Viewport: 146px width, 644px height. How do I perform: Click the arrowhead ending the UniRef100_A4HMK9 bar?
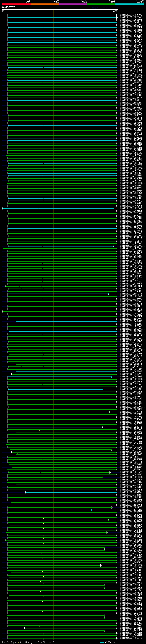[104, 631]
